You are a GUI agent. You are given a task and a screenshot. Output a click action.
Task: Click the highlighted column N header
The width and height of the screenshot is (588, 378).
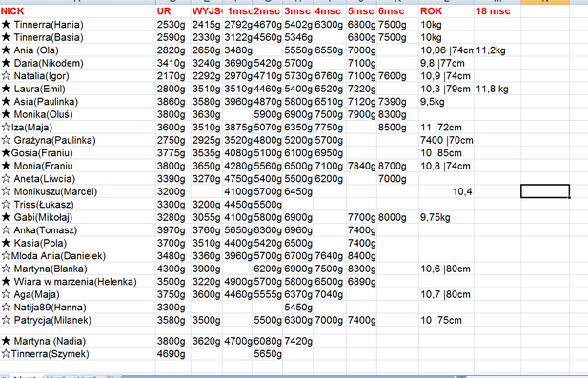click(x=545, y=2)
